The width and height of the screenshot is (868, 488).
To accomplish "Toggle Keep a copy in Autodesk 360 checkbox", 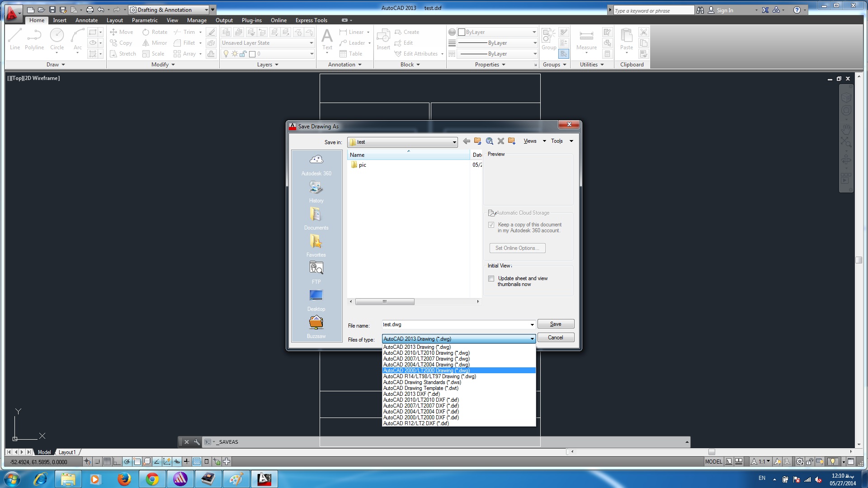I will (491, 225).
